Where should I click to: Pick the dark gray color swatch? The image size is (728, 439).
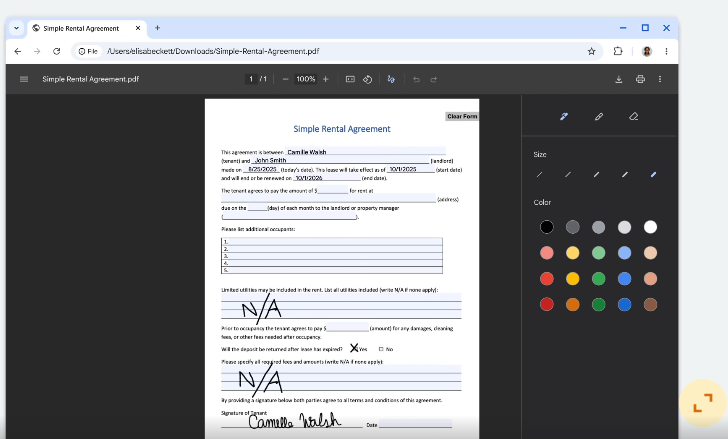coord(572,227)
